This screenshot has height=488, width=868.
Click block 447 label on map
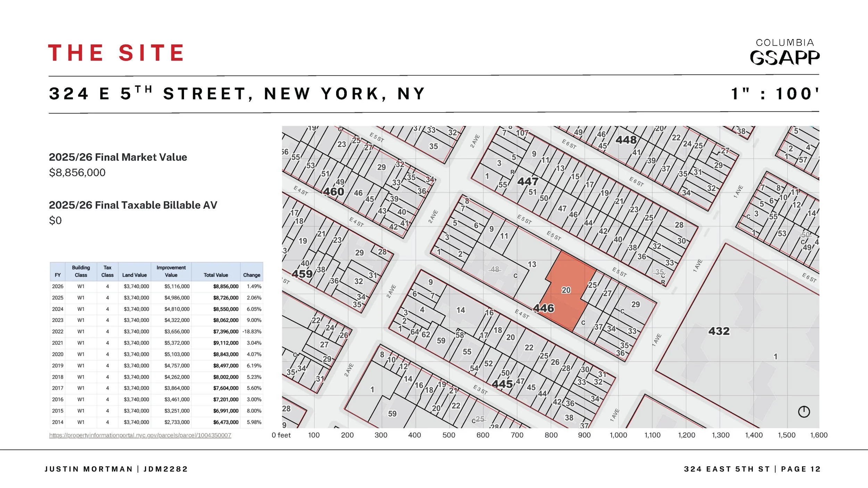527,182
